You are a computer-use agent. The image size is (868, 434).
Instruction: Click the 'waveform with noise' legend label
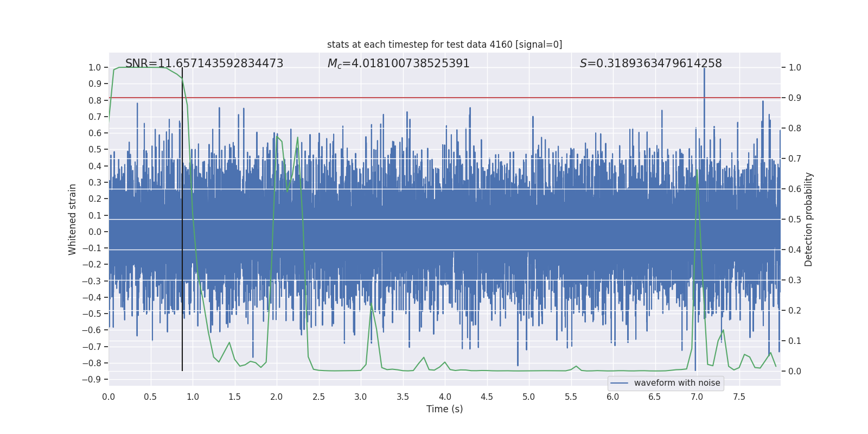point(677,383)
